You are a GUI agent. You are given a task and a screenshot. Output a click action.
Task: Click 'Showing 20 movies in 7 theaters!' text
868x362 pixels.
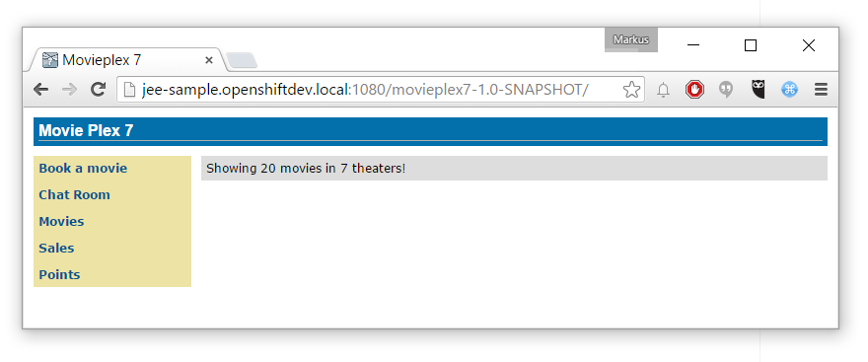[306, 169]
